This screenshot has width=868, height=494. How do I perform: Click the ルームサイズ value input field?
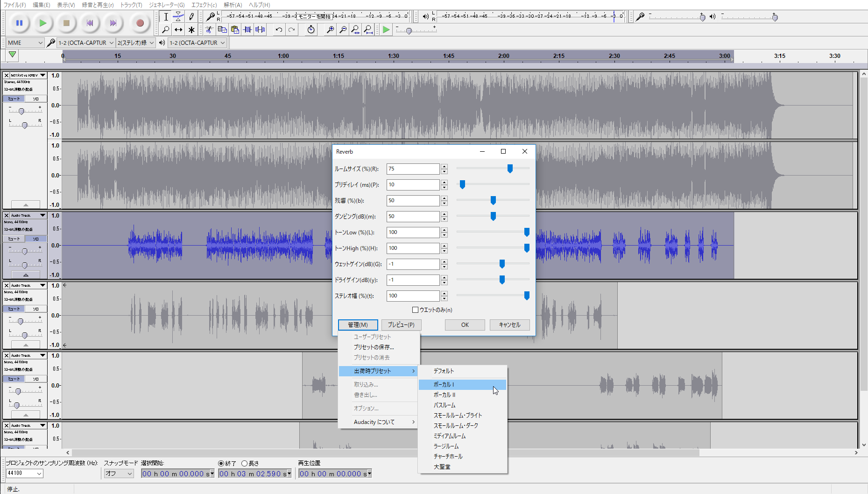pos(413,169)
